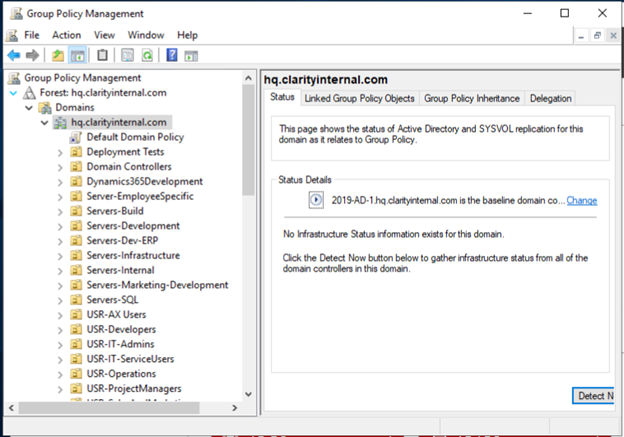
Task: Expand the USR-ProjectManagers OU
Action: (x=60, y=389)
